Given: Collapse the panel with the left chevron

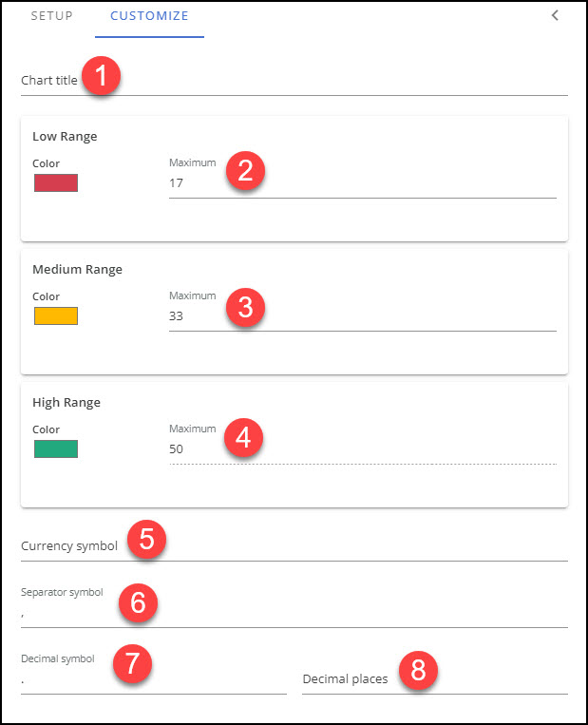Looking at the screenshot, I should [x=555, y=15].
